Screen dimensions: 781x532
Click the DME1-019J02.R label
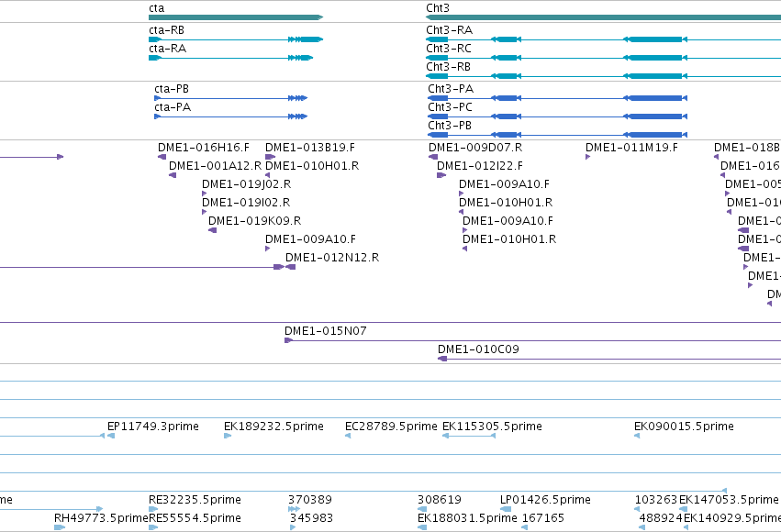tap(247, 184)
